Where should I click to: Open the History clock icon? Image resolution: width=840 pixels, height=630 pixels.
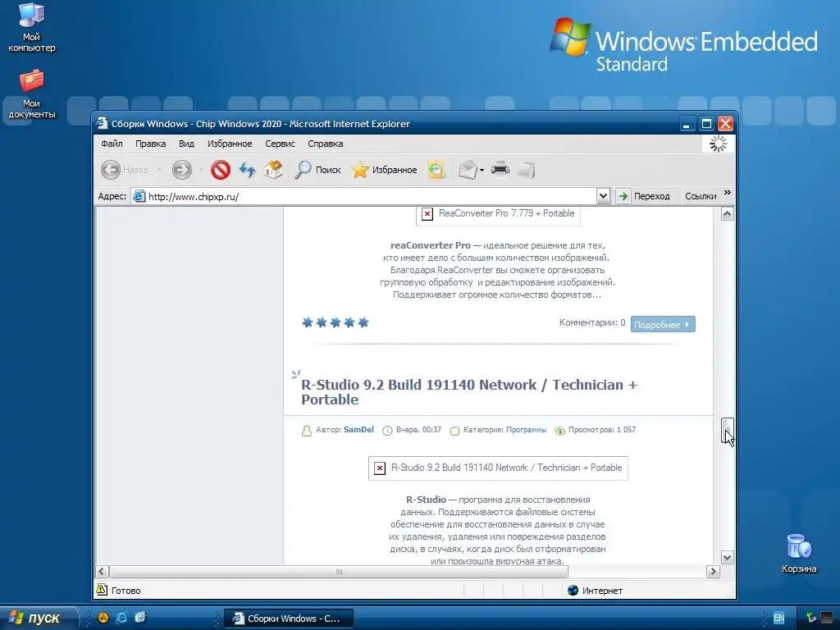(x=436, y=170)
